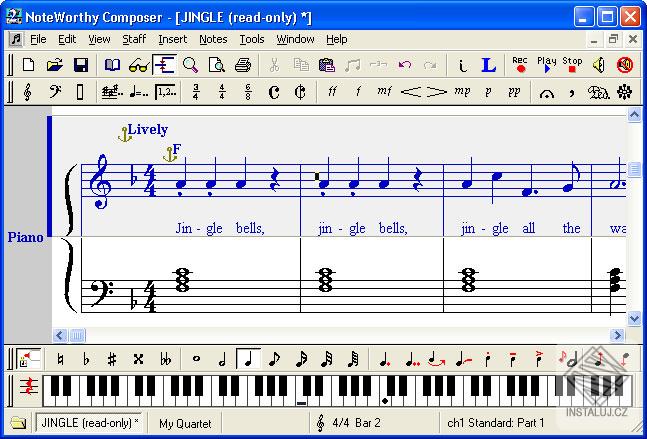Click the blue L lyrics icon

pos(488,65)
